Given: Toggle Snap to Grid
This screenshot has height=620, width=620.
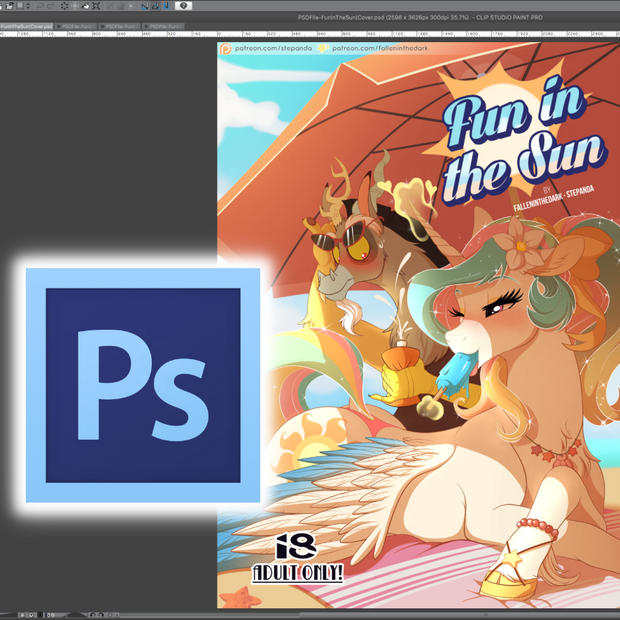Looking at the screenshot, I should [166, 6].
